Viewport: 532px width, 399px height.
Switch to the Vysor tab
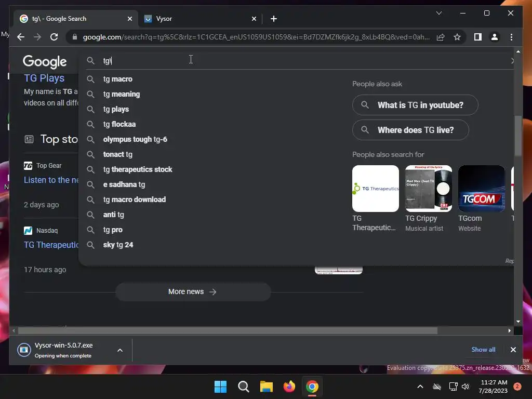pyautogui.click(x=200, y=19)
